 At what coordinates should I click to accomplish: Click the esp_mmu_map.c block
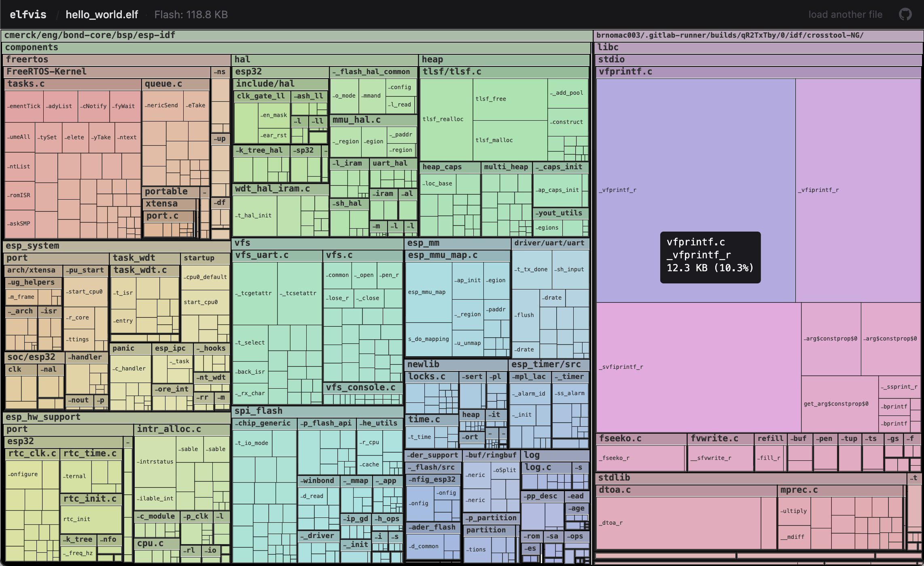coord(442,255)
